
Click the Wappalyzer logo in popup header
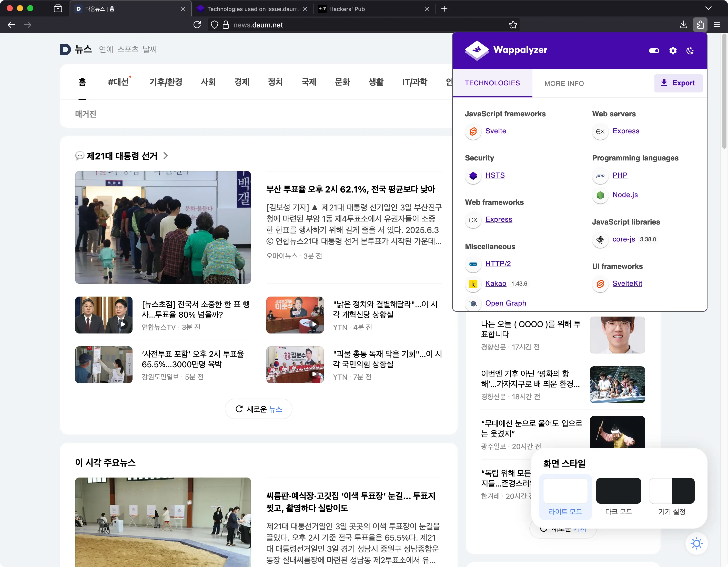506,50
